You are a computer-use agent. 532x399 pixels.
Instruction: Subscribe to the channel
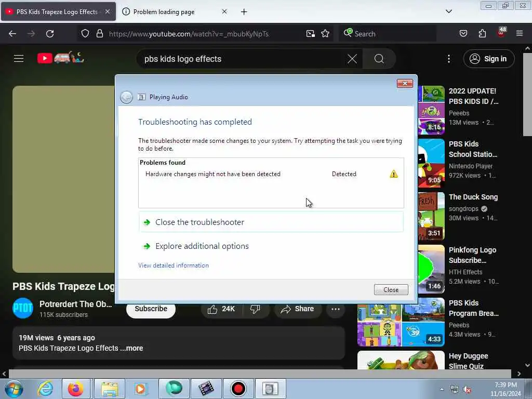click(151, 309)
